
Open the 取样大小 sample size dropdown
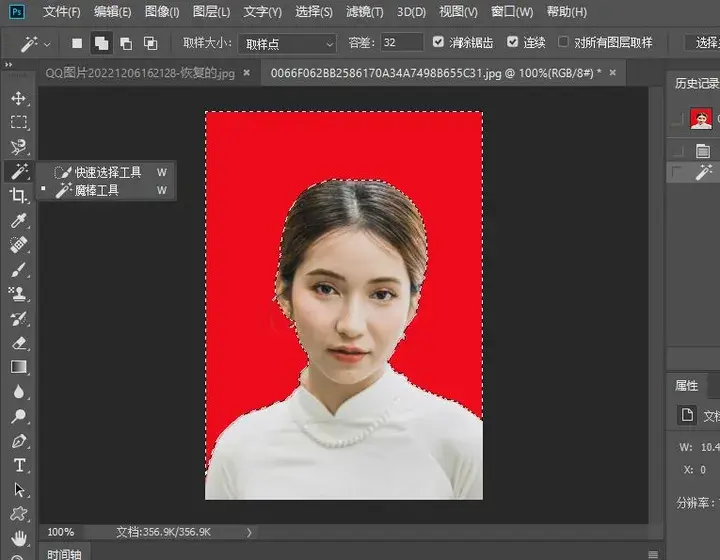tap(287, 44)
